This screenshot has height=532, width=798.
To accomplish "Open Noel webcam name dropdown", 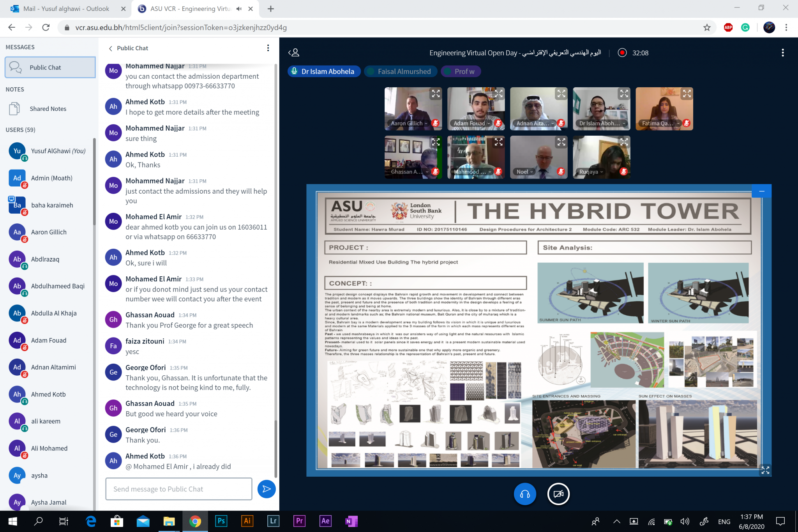I will tap(525, 171).
